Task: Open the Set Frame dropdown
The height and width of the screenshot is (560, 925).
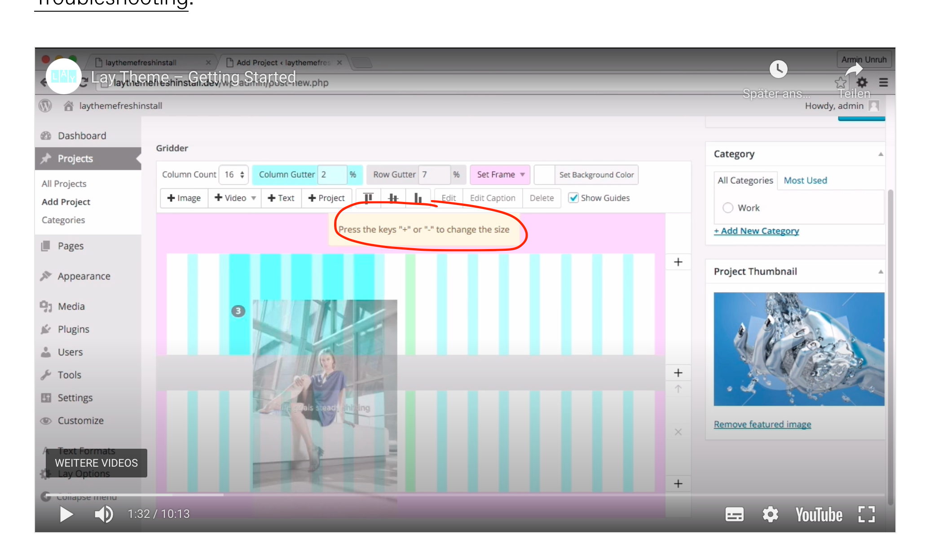Action: tap(500, 175)
